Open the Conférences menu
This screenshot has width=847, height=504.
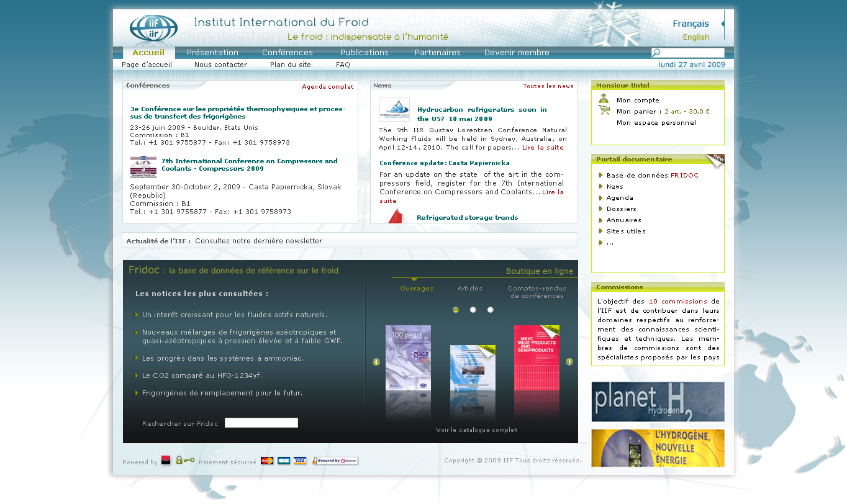(288, 53)
